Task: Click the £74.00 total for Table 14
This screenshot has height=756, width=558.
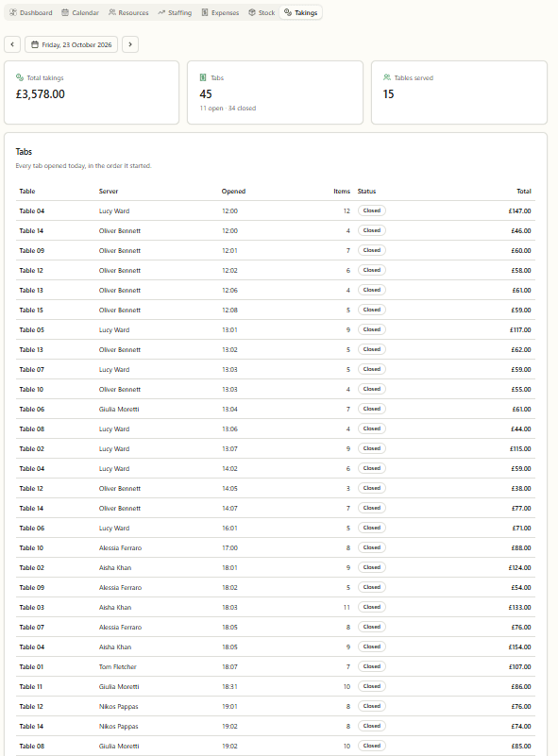Action: coord(521,726)
